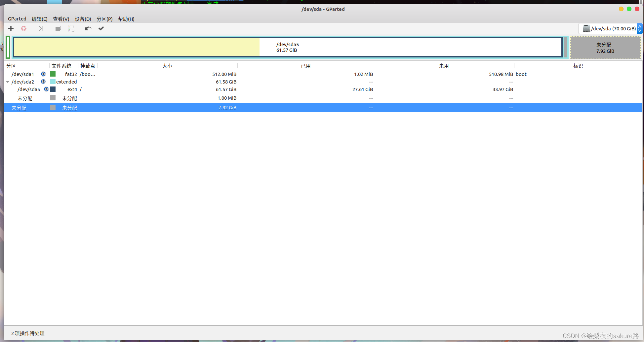Open the GParted menu

17,19
